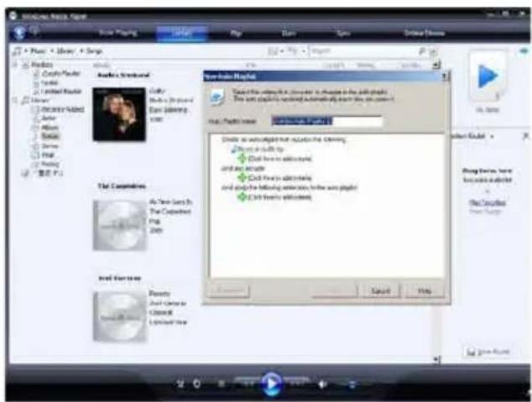Click the bottom blank CD album thumbnail

120,316
